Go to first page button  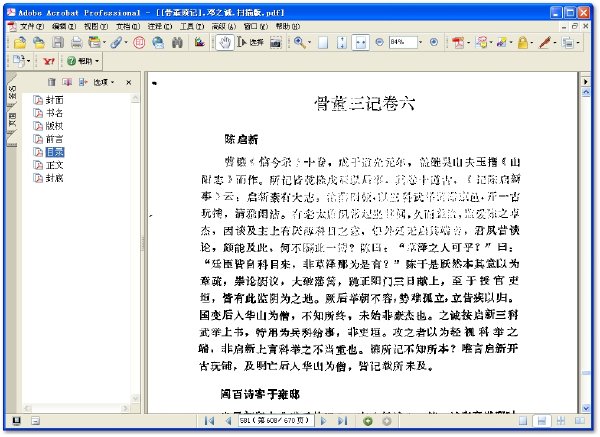click(209, 421)
